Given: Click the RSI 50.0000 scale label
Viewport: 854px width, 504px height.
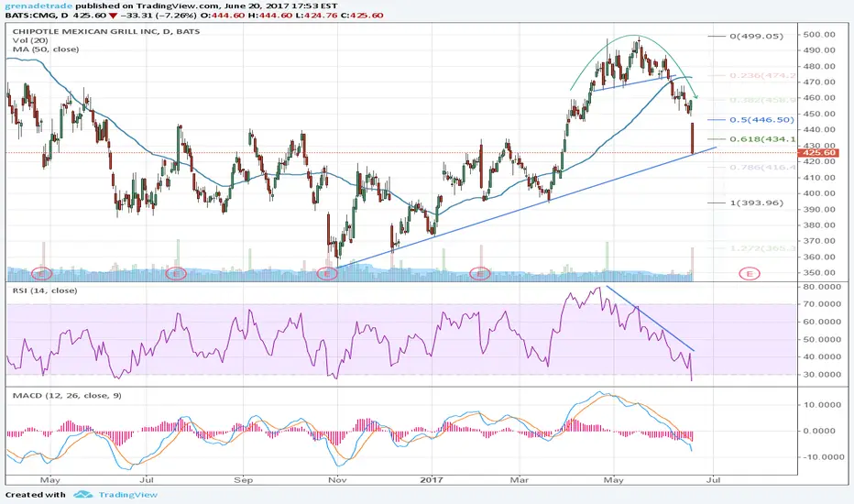Looking at the screenshot, I should 824,339.
